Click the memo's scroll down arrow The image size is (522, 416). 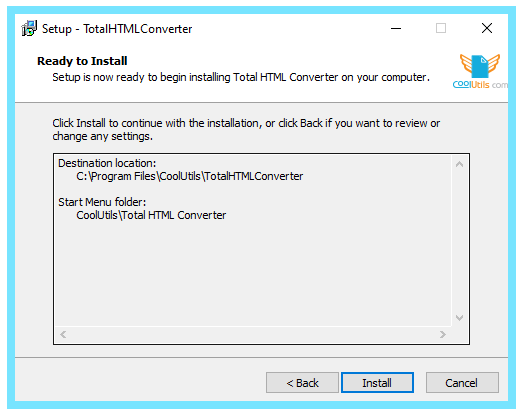click(x=459, y=318)
